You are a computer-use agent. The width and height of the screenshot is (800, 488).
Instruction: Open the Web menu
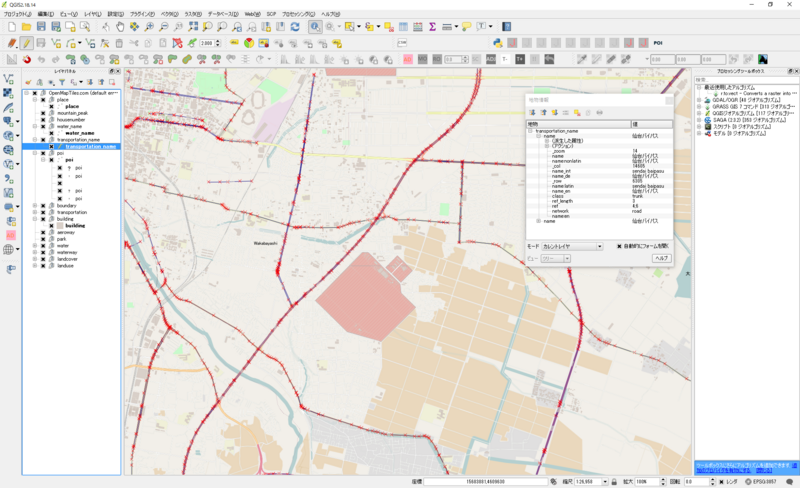coord(253,14)
